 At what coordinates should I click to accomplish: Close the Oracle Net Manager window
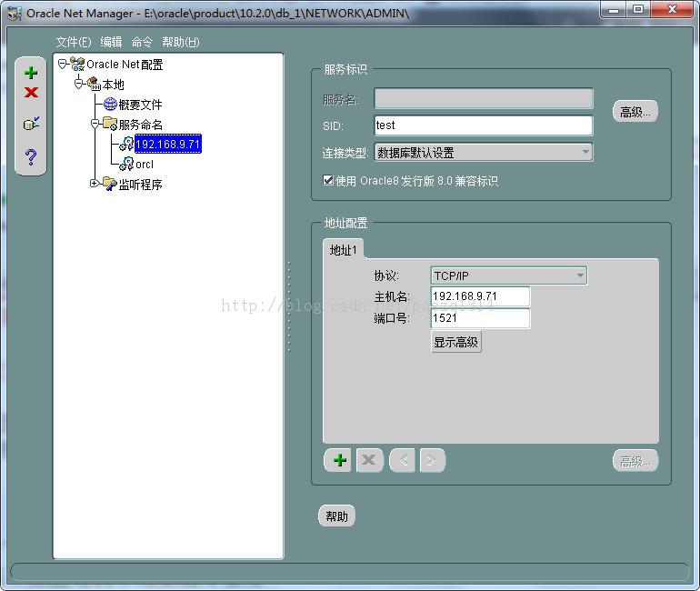click(x=673, y=9)
